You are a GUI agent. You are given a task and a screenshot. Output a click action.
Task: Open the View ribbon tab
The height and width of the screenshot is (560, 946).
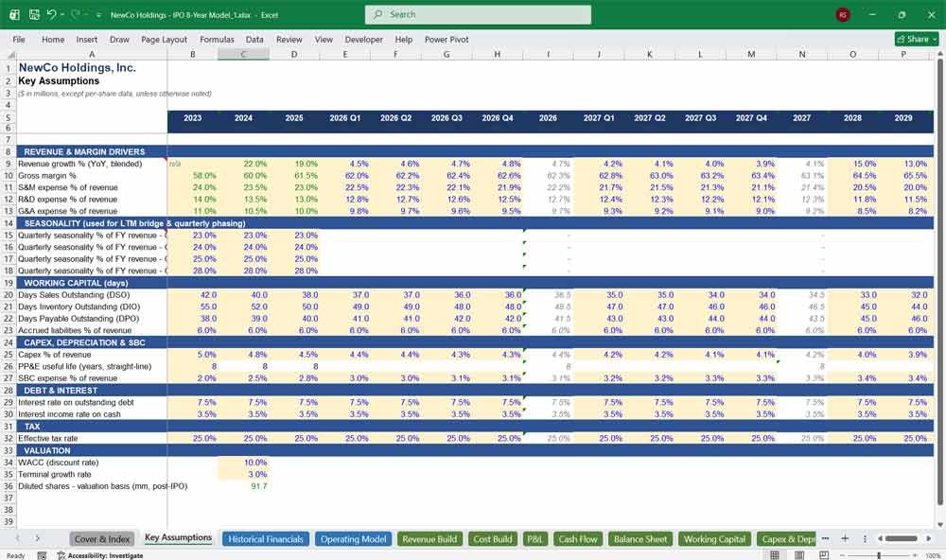(x=324, y=39)
